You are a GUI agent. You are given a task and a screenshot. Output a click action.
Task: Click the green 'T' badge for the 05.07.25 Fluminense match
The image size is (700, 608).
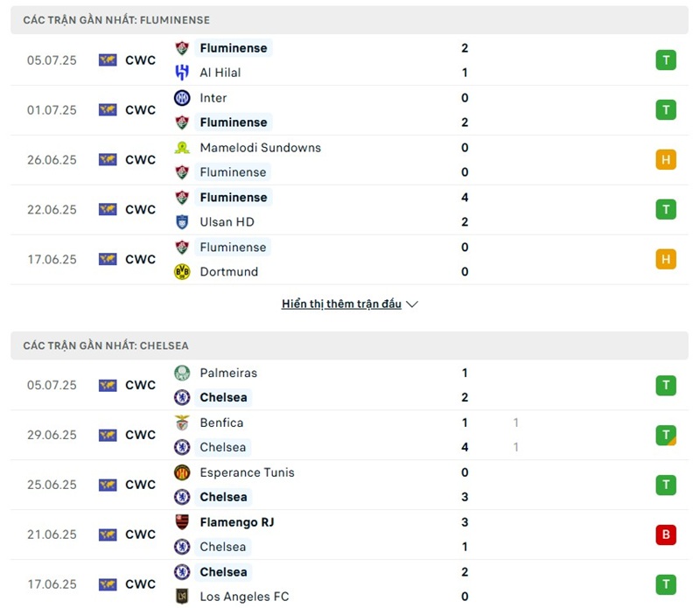tap(666, 60)
